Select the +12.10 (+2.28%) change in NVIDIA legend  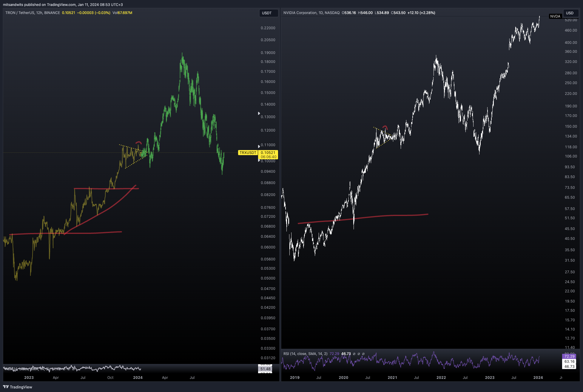tap(421, 13)
